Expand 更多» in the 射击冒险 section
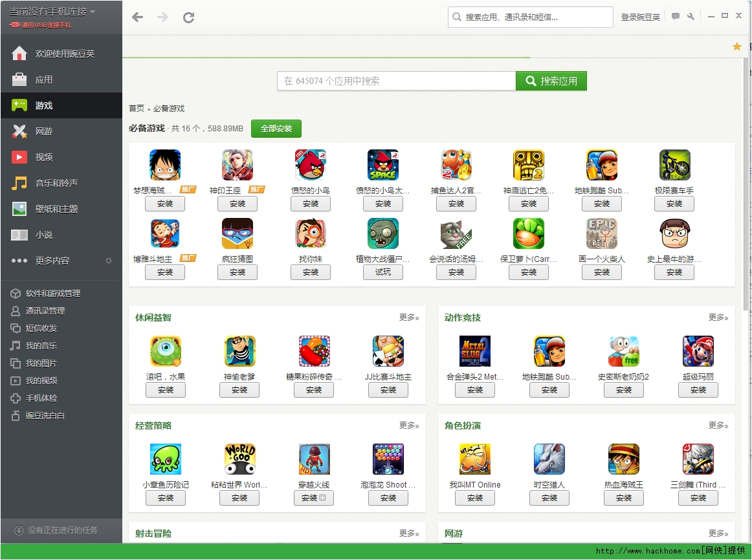The image size is (752, 560). click(x=409, y=533)
